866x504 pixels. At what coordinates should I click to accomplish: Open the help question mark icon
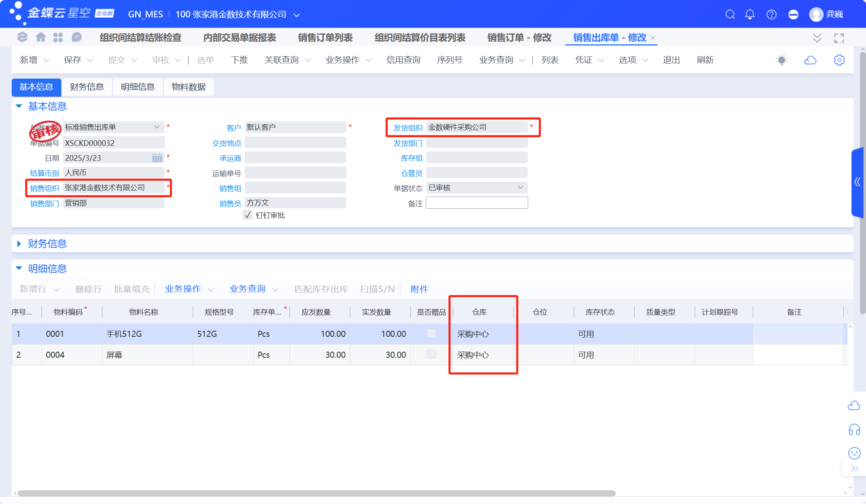click(x=772, y=15)
